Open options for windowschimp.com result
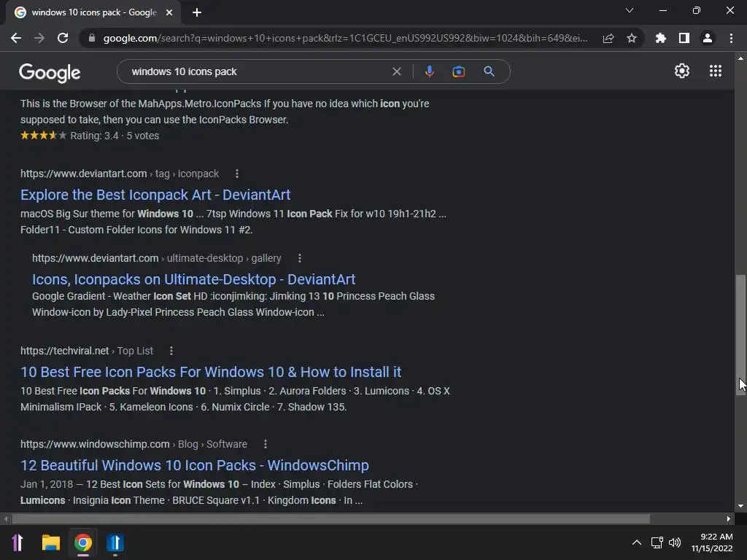 (266, 444)
